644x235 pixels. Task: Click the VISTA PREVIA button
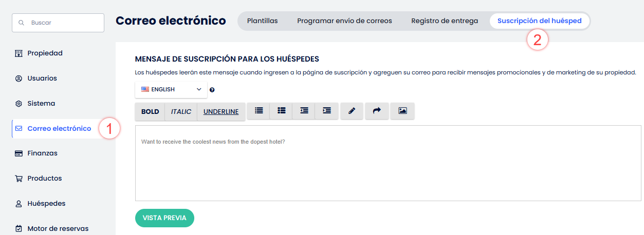coord(164,218)
